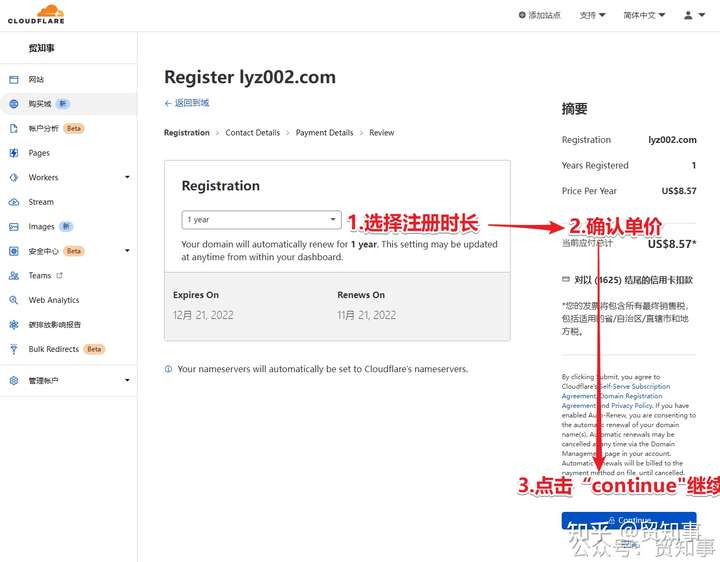The image size is (720, 562).
Task: Expand the 管理帐户 submenu arrow
Action: pyautogui.click(x=127, y=380)
